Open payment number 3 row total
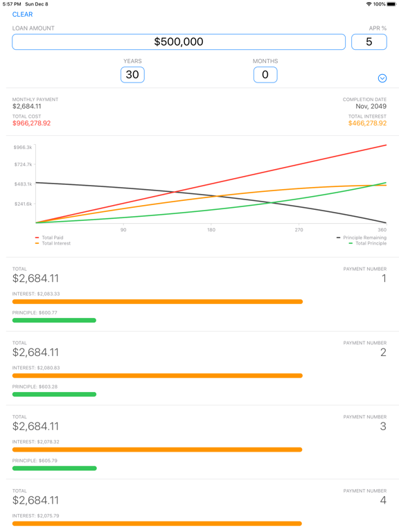 (35, 426)
